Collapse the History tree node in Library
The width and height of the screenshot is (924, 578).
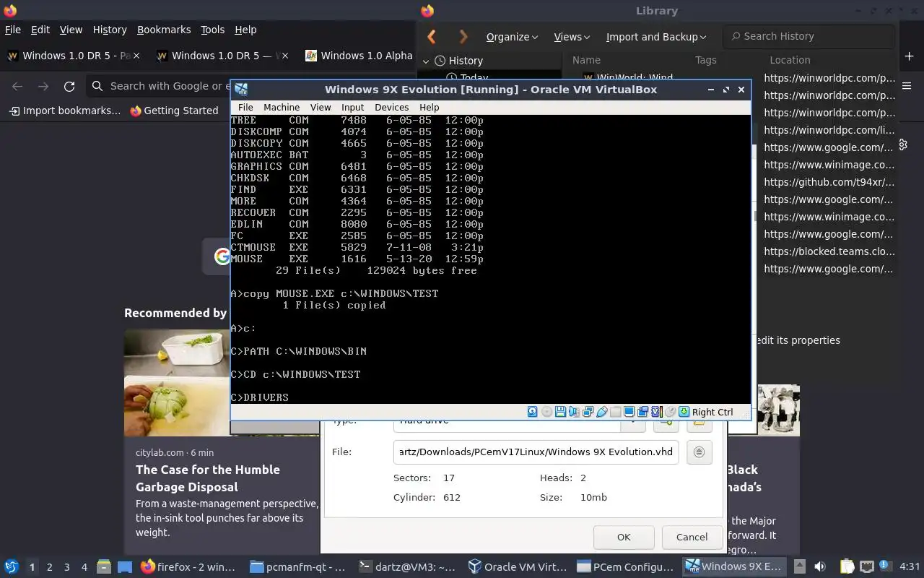click(426, 61)
